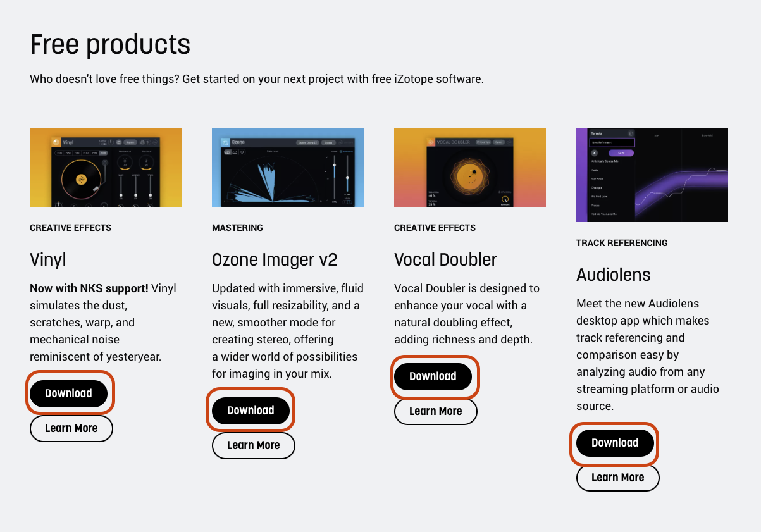Select the Vinyl product title
The image size is (761, 532).
(x=48, y=259)
